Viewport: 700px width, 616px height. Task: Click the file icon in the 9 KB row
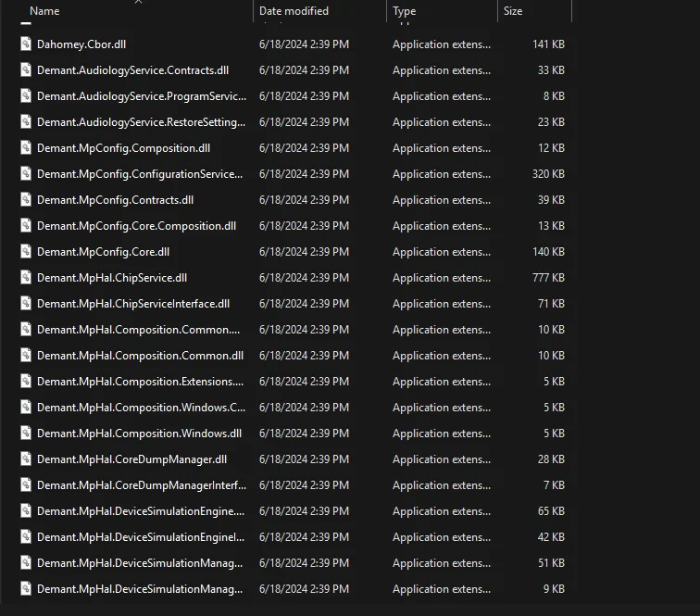pos(26,588)
